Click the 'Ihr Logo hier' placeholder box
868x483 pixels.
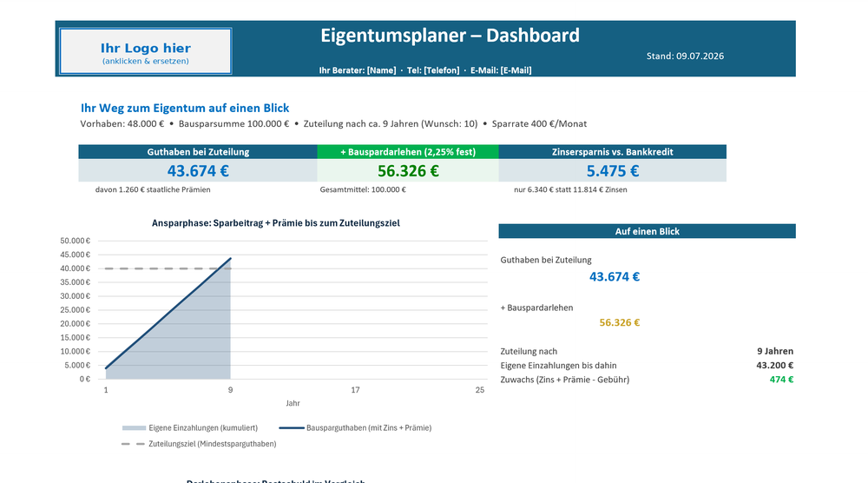pos(146,51)
